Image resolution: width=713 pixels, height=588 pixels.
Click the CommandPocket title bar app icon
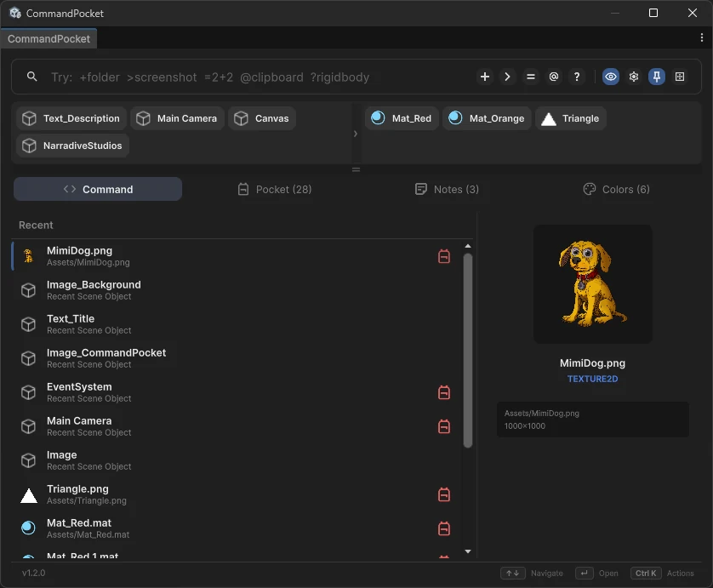click(15, 13)
